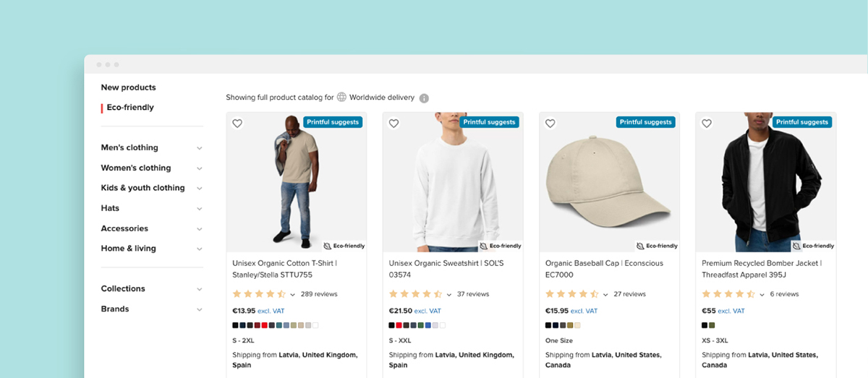
Task: Click Eco-friendly leaf badge on Baseball Cap image
Action: coord(657,246)
